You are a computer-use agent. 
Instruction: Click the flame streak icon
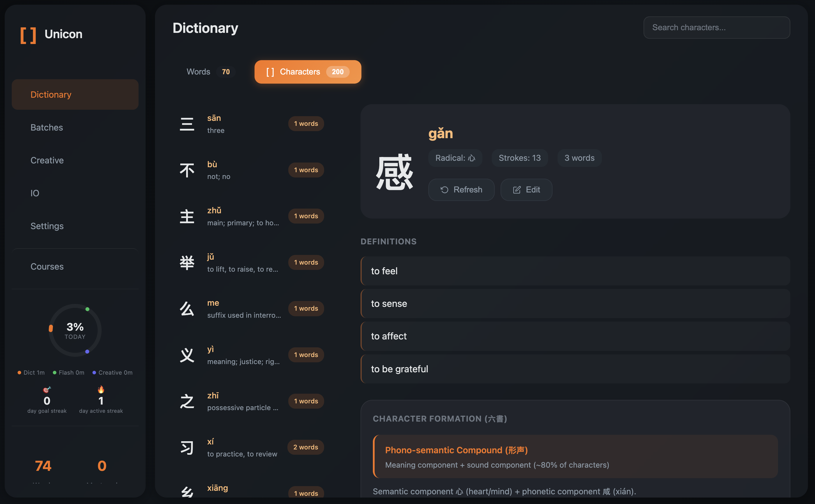click(x=101, y=389)
